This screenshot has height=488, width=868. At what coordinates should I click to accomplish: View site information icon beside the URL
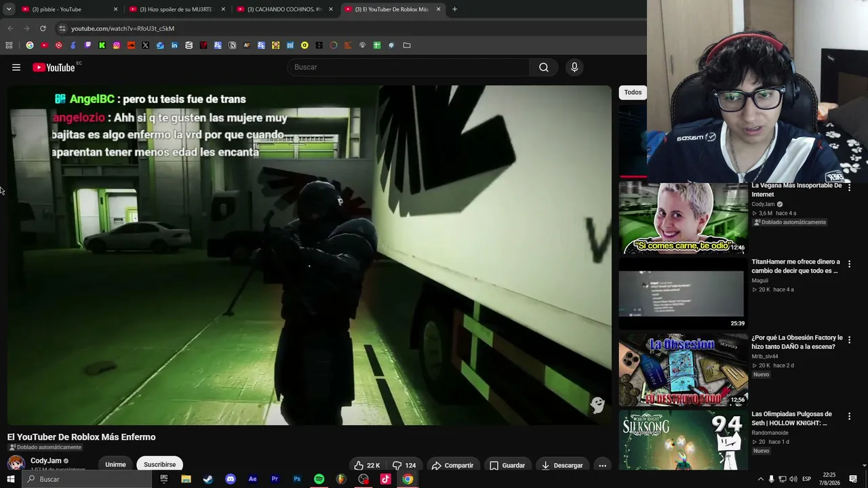click(x=62, y=28)
